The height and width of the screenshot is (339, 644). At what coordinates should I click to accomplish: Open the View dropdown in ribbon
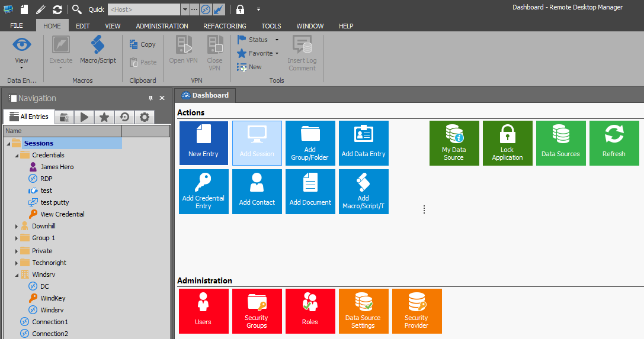click(x=21, y=53)
